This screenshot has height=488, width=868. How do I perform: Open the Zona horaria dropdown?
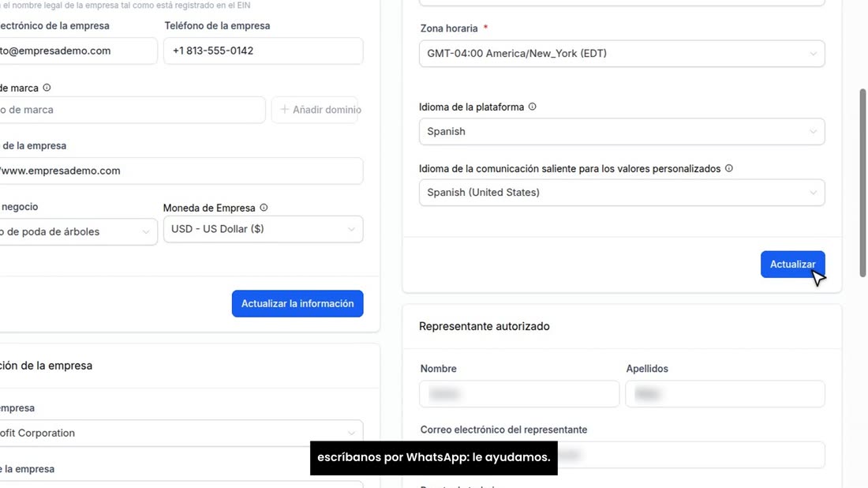pyautogui.click(x=622, y=54)
